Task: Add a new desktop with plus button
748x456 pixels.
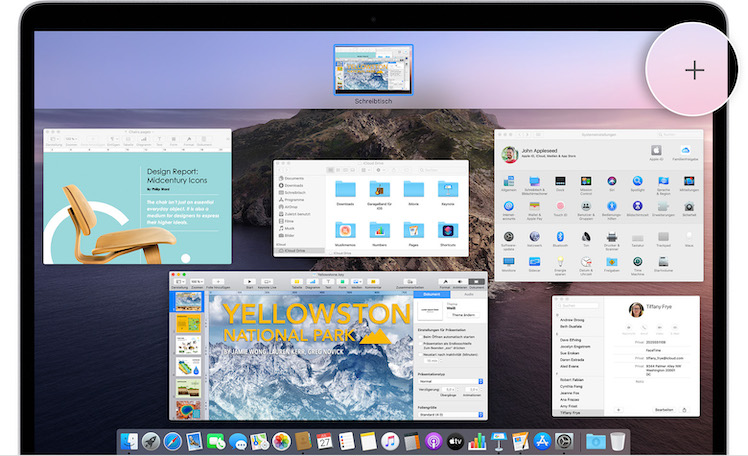Action: (x=694, y=70)
